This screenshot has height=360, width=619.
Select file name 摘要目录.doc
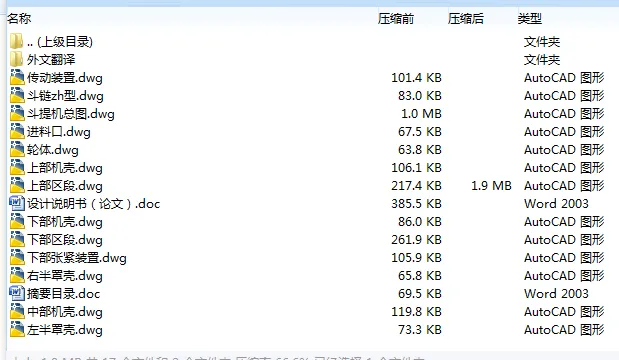point(64,294)
